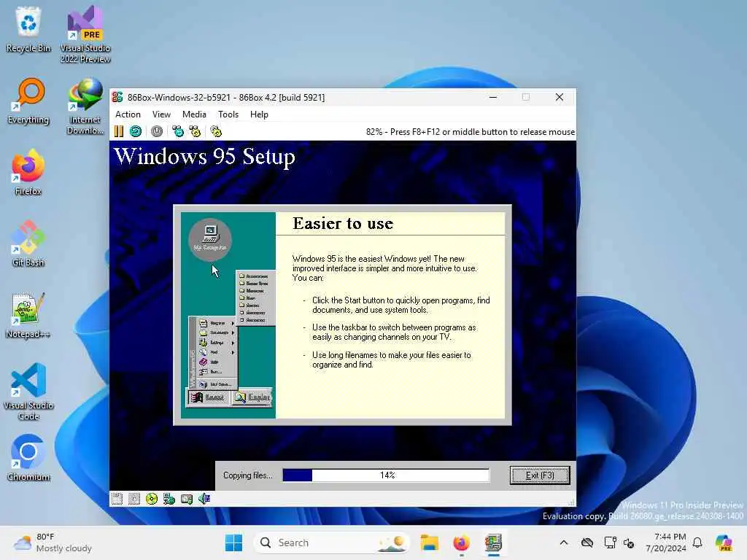747x560 pixels.
Task: Click the mouse release status message
Action: point(471,132)
